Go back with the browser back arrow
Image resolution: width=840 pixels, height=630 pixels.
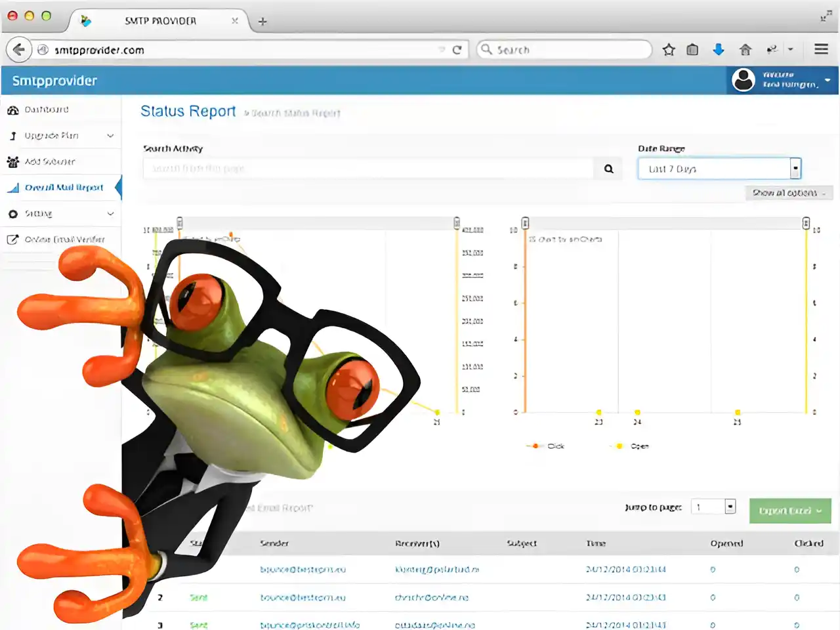pos(19,49)
